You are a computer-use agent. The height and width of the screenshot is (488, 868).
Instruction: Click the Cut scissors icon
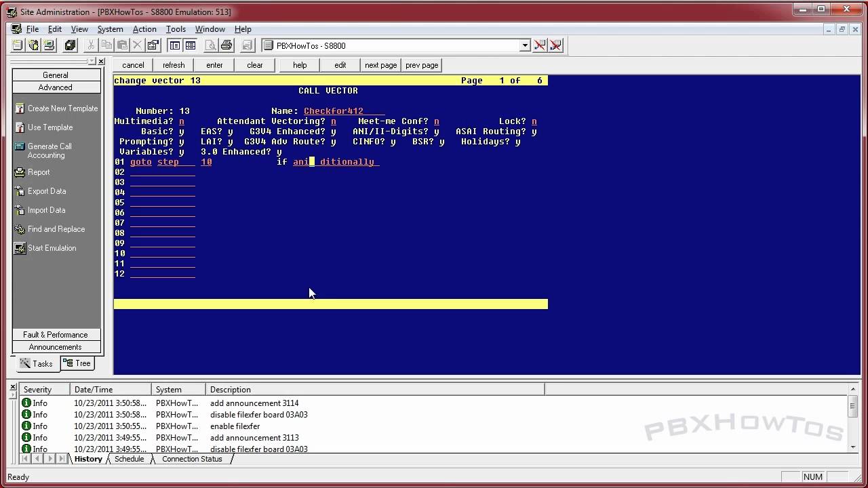pos(90,45)
